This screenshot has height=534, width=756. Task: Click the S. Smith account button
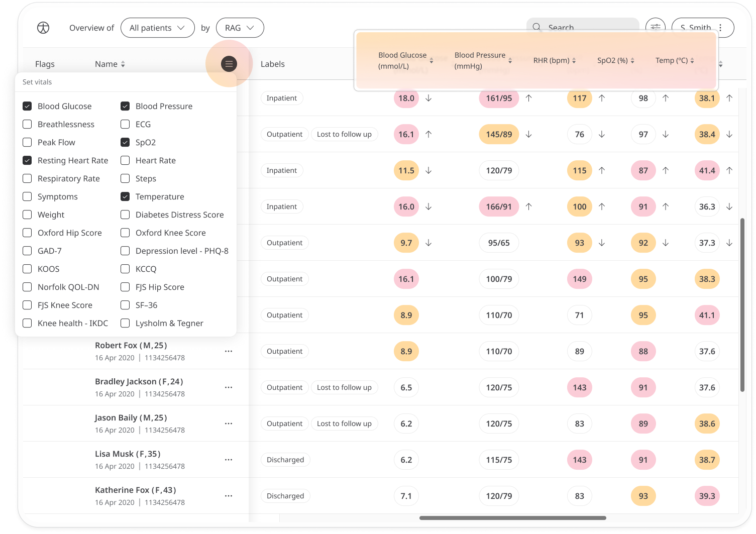(703, 28)
